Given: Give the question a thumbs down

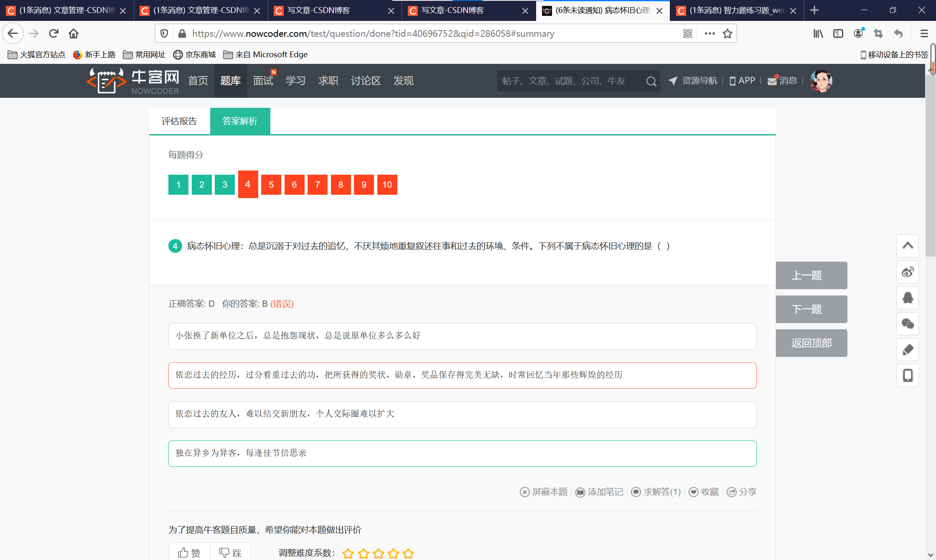Looking at the screenshot, I should coord(231,553).
